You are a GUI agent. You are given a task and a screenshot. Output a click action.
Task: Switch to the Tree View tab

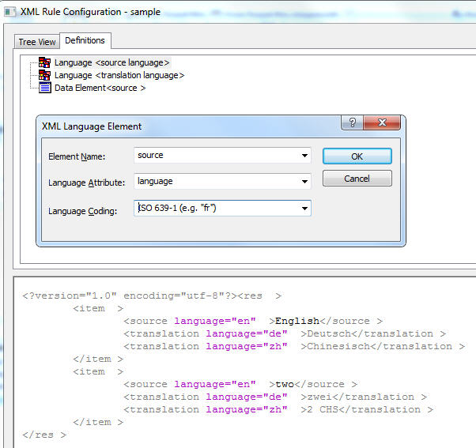point(37,42)
